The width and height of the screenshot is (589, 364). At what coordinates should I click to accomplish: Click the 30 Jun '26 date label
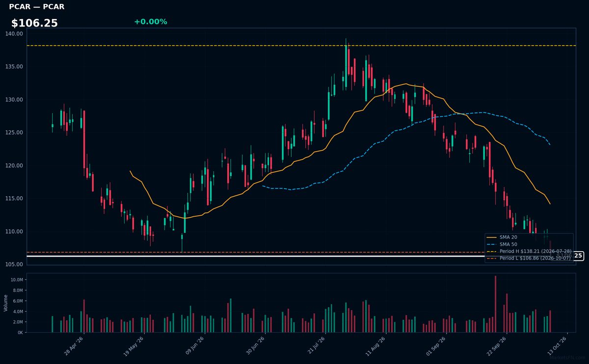pyautogui.click(x=255, y=346)
